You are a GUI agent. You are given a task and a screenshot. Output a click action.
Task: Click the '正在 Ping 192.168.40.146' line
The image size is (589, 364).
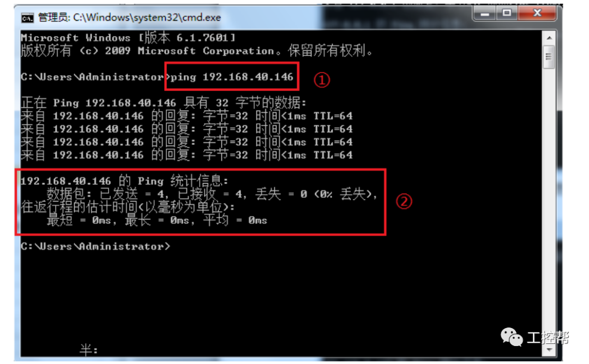tap(164, 102)
